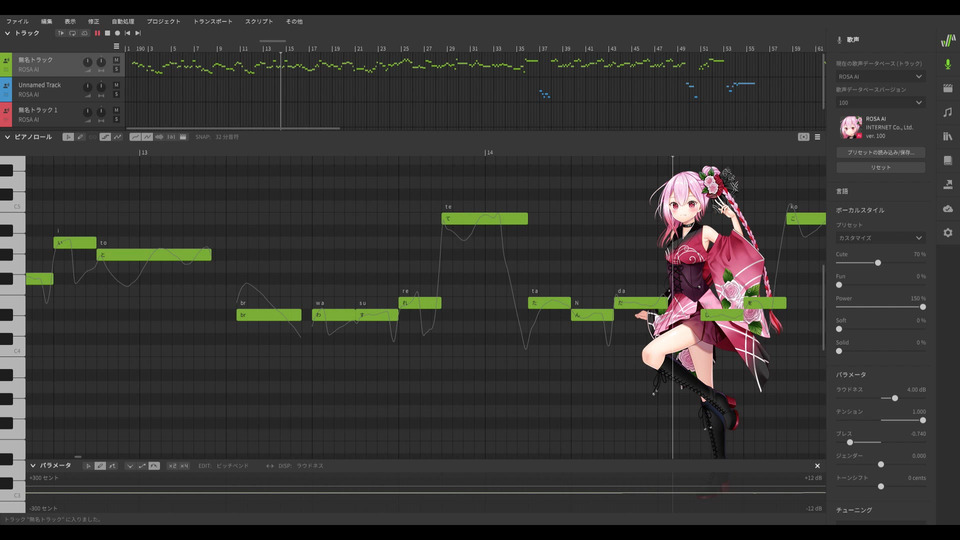Select the green 無名トラック color icon

(6, 64)
